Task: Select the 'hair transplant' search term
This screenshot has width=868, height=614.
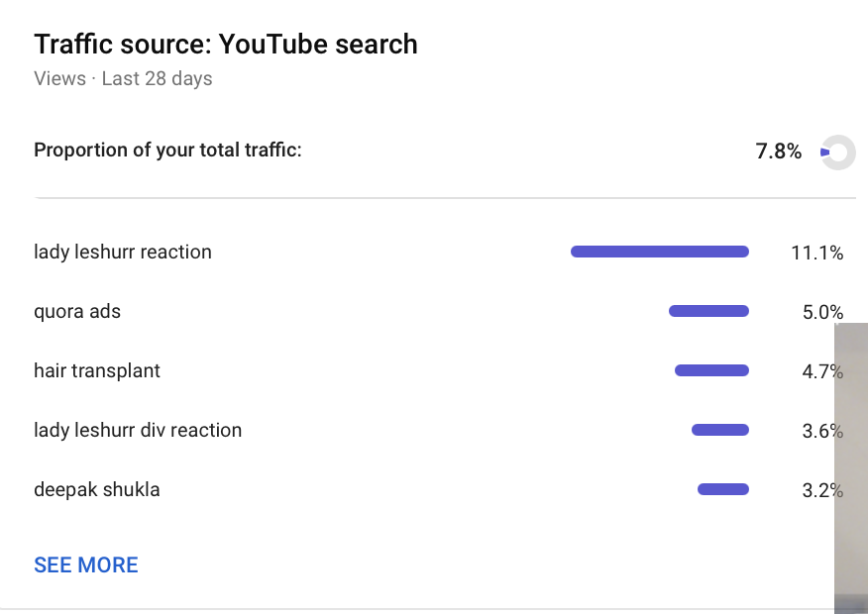Action: [97, 370]
